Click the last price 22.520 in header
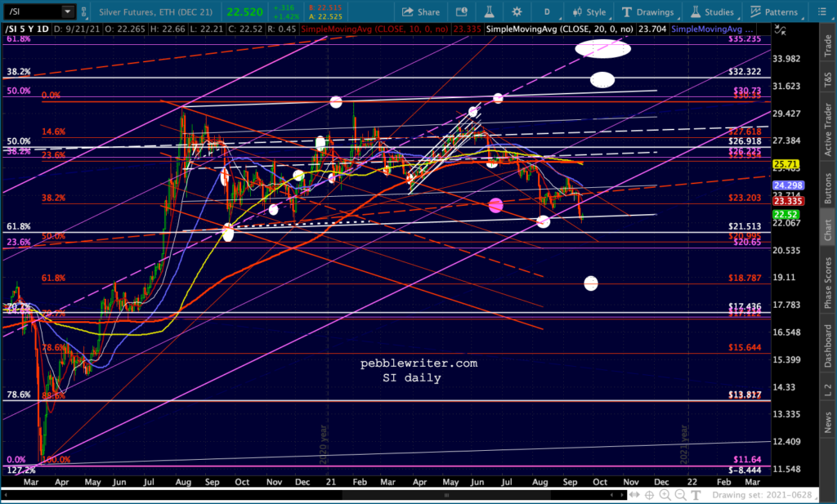This screenshot has height=504, width=837. (244, 11)
